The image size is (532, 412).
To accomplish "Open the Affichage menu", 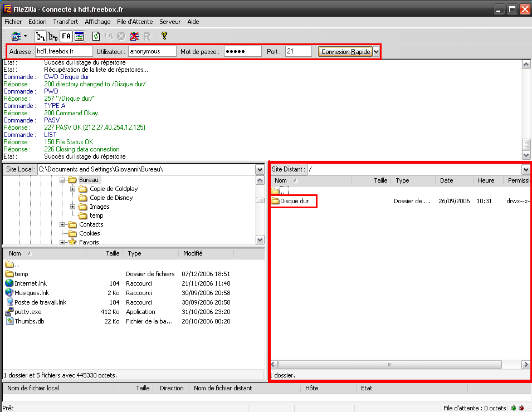I will click(97, 22).
